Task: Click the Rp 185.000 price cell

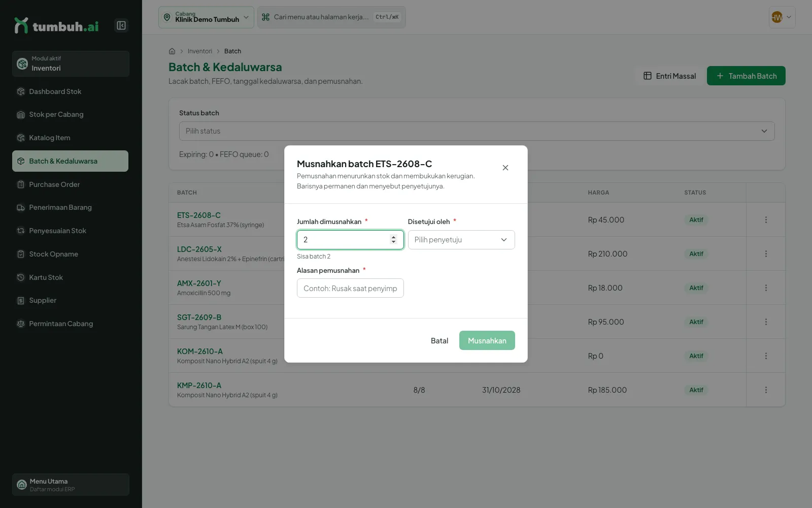Action: 607,390
